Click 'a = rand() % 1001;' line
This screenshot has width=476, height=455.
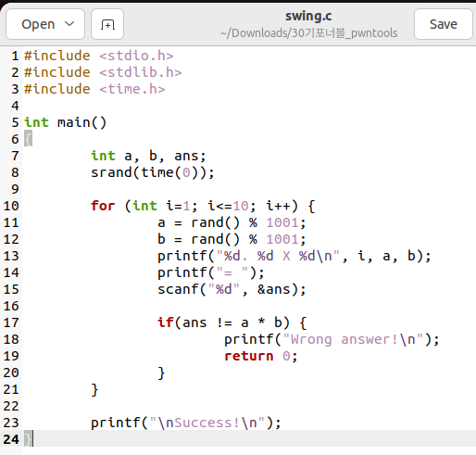(x=232, y=222)
